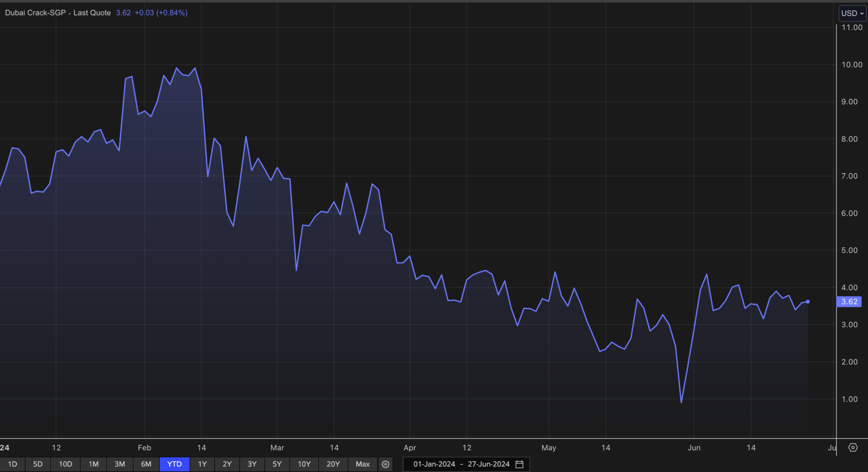Switch to the 1D time range
This screenshot has width=868, height=472.
click(x=13, y=464)
